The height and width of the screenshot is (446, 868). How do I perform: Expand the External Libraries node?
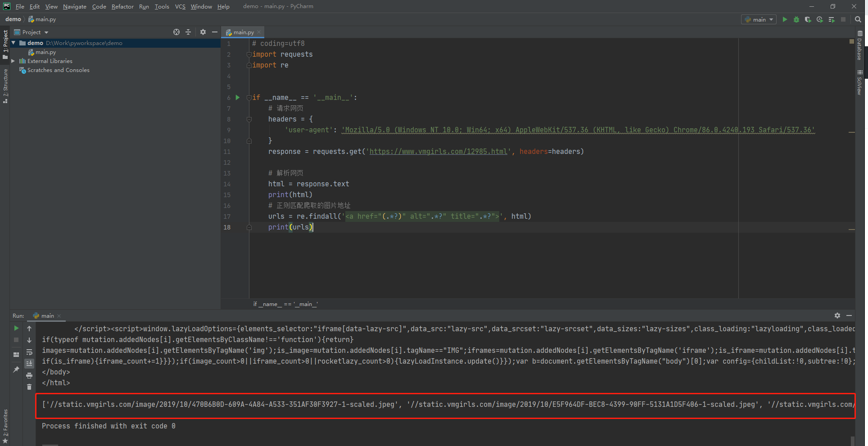point(13,61)
